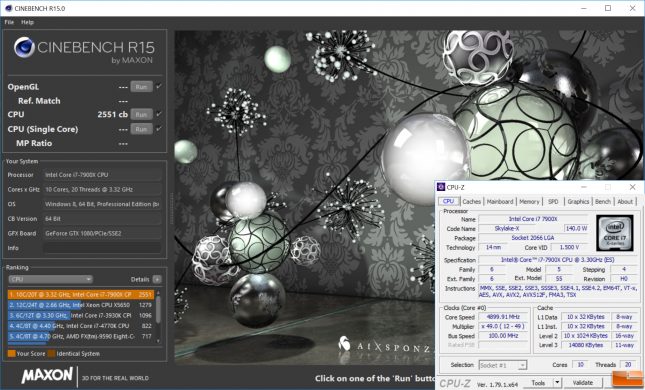Run the CPU Single Core benchmark
This screenshot has height=390, width=645.
[142, 129]
